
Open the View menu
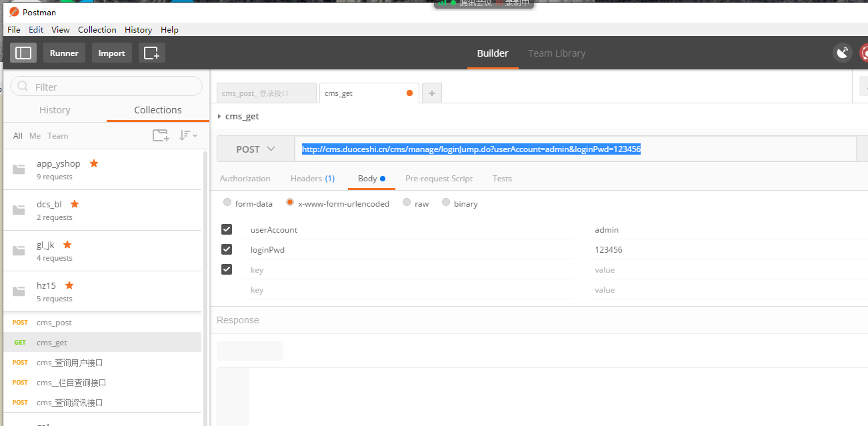pos(61,29)
